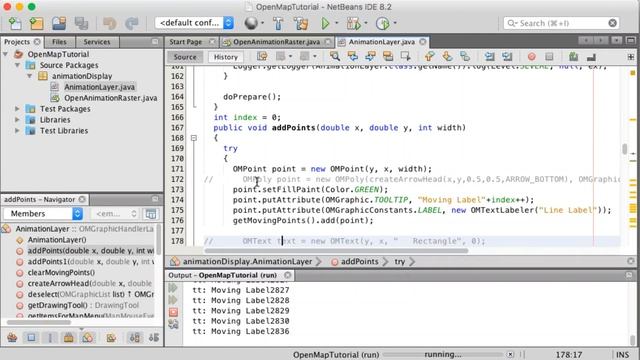This screenshot has width=640, height=360.
Task: Click the Debug Project icon
Action: (353, 23)
